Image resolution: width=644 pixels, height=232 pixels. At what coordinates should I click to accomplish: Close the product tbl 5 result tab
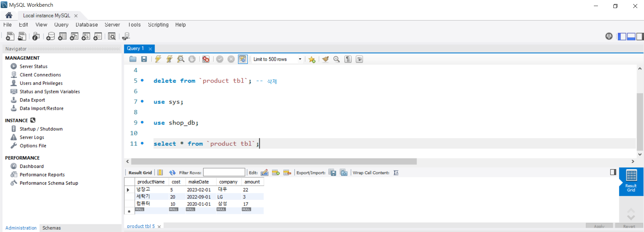tap(159, 227)
